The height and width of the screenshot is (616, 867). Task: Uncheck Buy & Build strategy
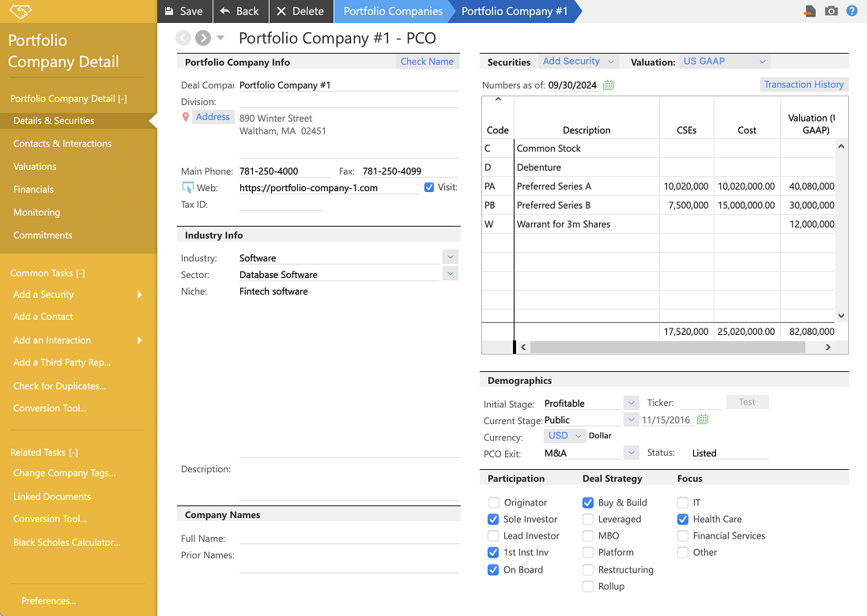click(x=588, y=503)
